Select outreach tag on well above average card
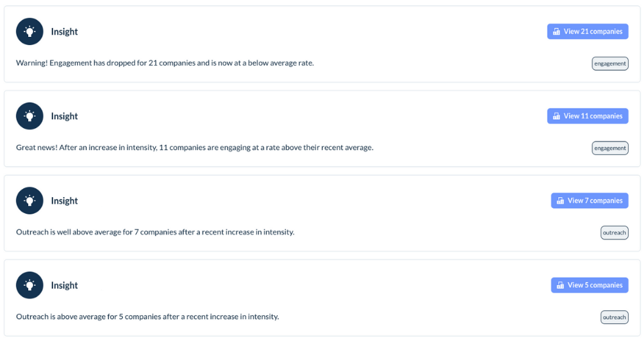 (614, 233)
